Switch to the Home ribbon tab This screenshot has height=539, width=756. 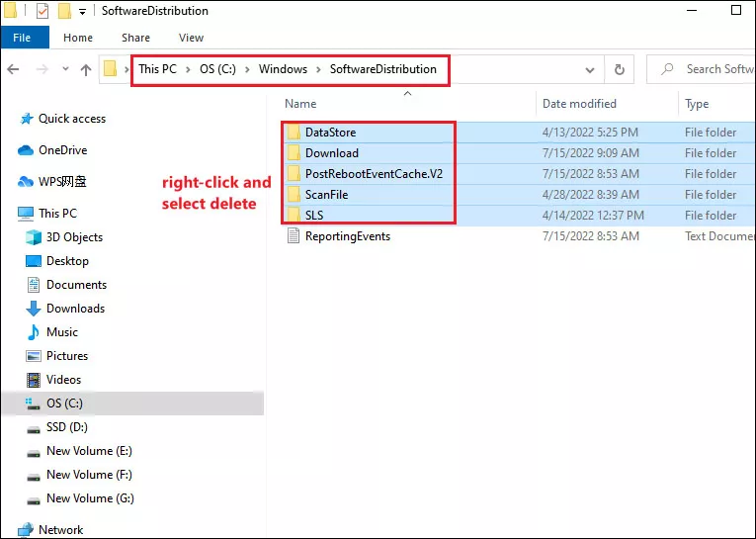(x=78, y=38)
